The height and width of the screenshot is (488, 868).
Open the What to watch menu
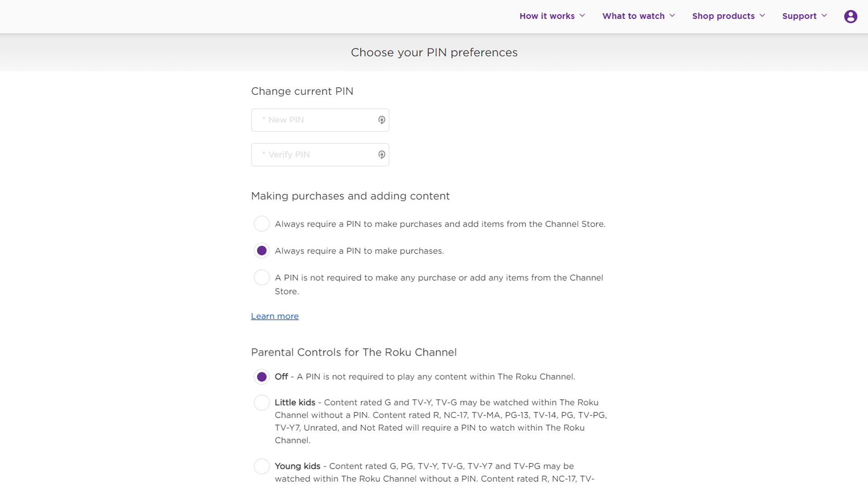tap(633, 16)
